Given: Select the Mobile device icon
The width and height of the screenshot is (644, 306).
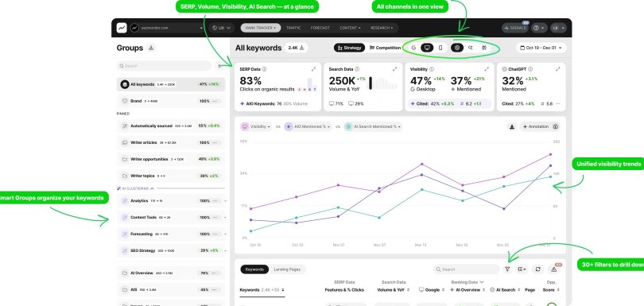Looking at the screenshot, I should [440, 48].
